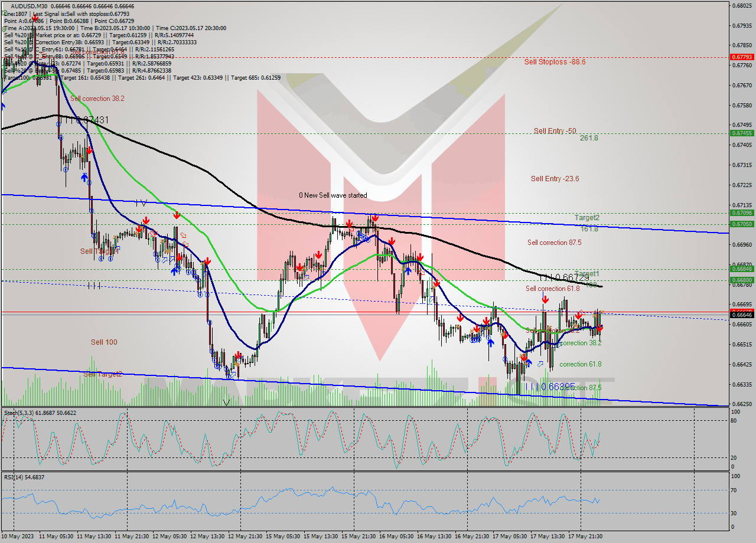This screenshot has width=756, height=543.
Task: Click the 0.68025 price scale value
Action: (742, 6)
